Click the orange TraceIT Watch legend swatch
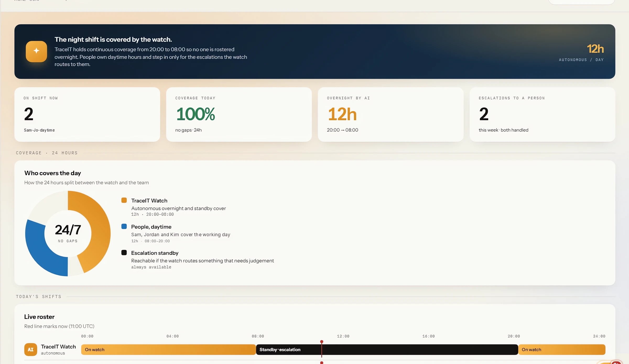Image resolution: width=629 pixels, height=364 pixels. (x=124, y=200)
